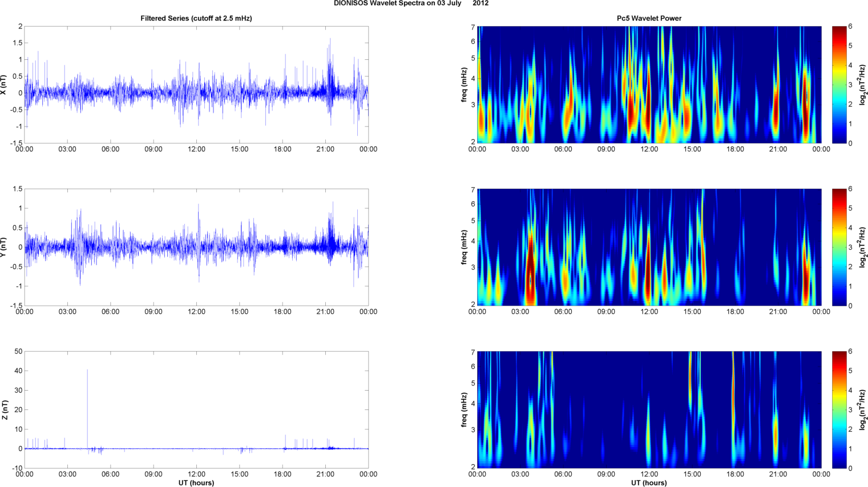The image size is (868, 487).
Task: Click the log2(nT²/Hz) label beside the top colorbar
Action: (863, 84)
